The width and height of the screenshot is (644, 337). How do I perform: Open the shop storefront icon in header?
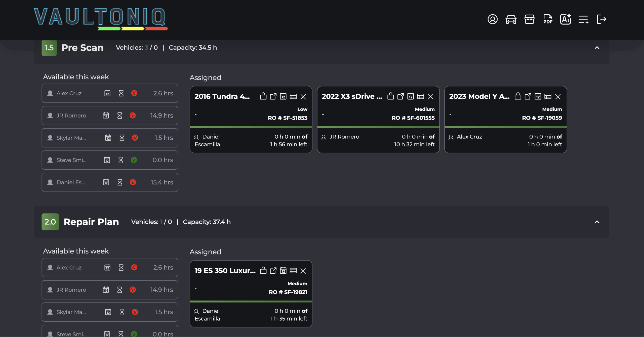(529, 19)
